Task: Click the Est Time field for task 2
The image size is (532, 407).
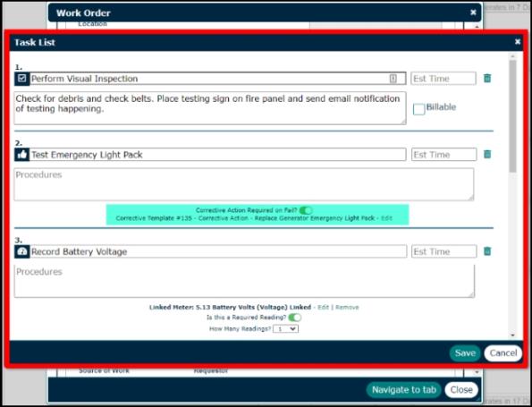Action: click(443, 155)
